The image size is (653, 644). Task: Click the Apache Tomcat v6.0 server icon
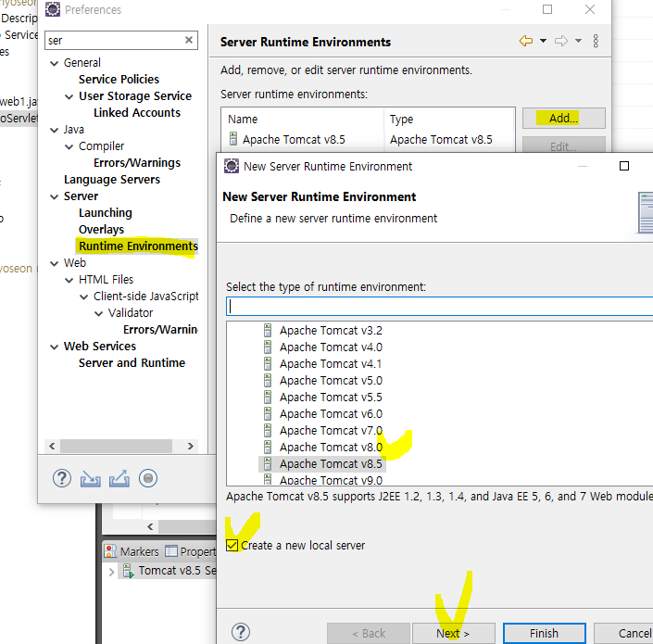coord(268,413)
